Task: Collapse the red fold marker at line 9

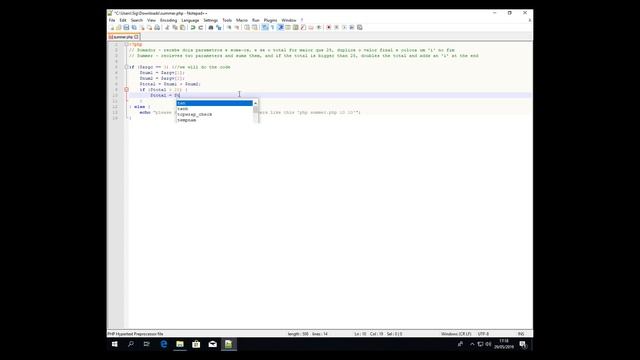Action: pos(127,89)
